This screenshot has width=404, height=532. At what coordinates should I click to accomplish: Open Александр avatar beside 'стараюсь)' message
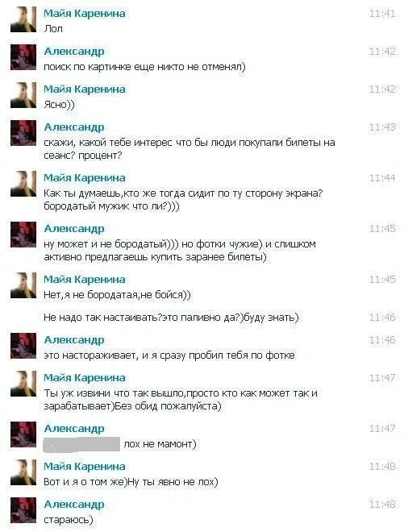[x=23, y=510]
